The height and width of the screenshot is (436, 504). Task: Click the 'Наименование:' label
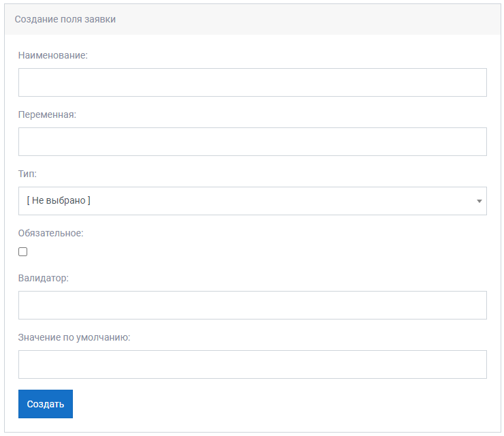point(52,55)
